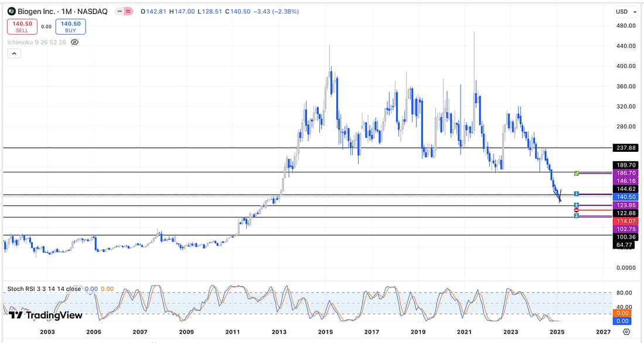Open the USD currency dropdown
The height and width of the screenshot is (343, 644).
click(x=625, y=12)
